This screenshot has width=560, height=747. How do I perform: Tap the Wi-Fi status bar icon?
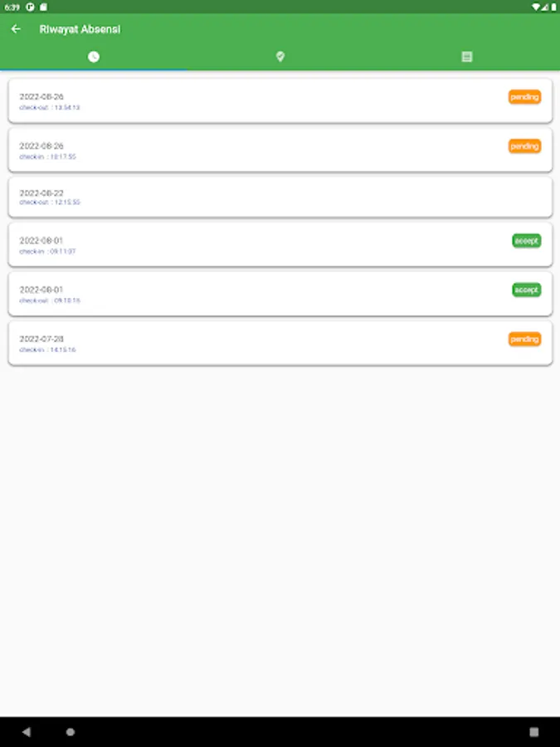tap(536, 7)
